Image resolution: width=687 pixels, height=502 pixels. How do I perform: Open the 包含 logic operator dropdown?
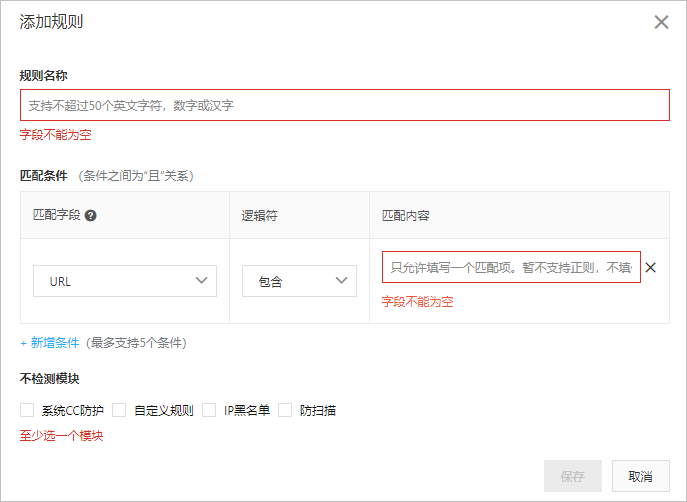pyautogui.click(x=299, y=281)
